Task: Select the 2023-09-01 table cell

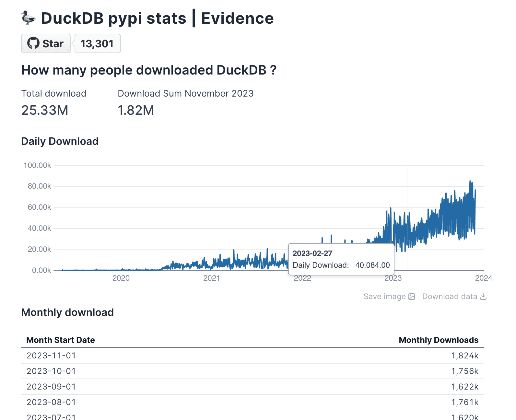Action: pos(51,387)
